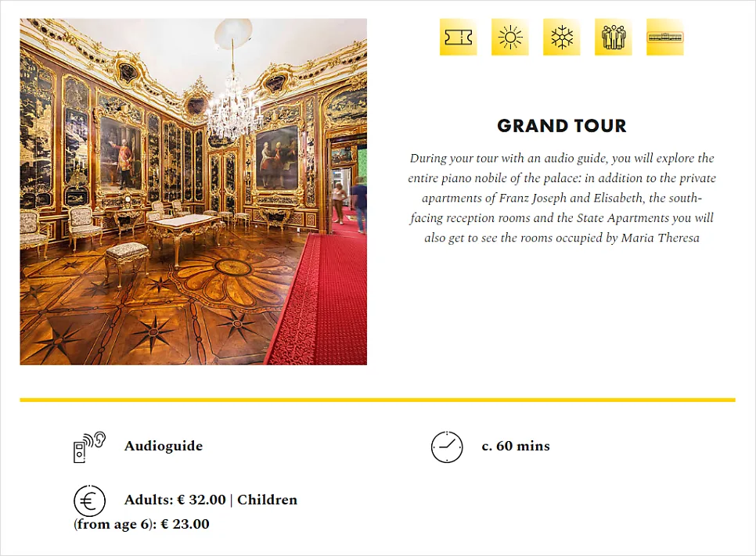Click the audioguide device icon
The image size is (756, 556).
click(x=88, y=447)
